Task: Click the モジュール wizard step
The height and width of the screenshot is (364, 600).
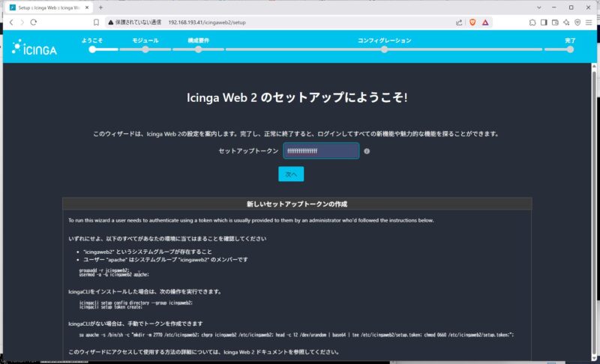Action: (145, 45)
